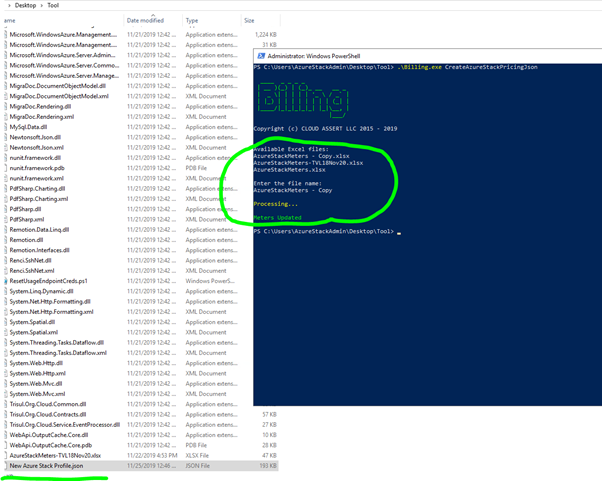Select System.Web.Mvc.xml file
Screen dimensions: 602x481
(37, 394)
